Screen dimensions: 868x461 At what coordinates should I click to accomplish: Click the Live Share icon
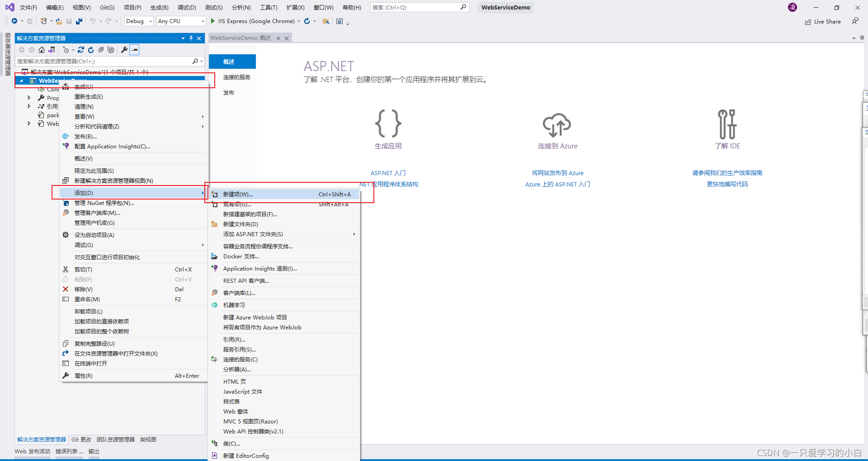[x=808, y=22]
